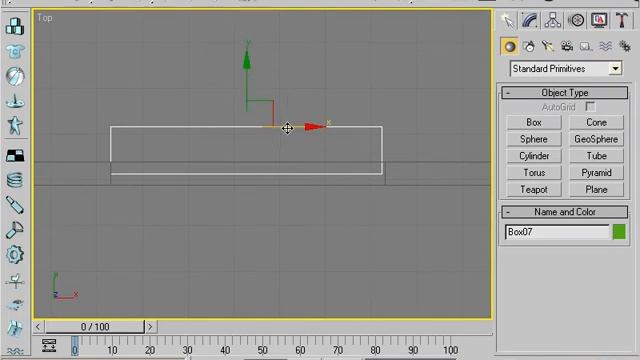Select the Systems category icon

coord(624,47)
